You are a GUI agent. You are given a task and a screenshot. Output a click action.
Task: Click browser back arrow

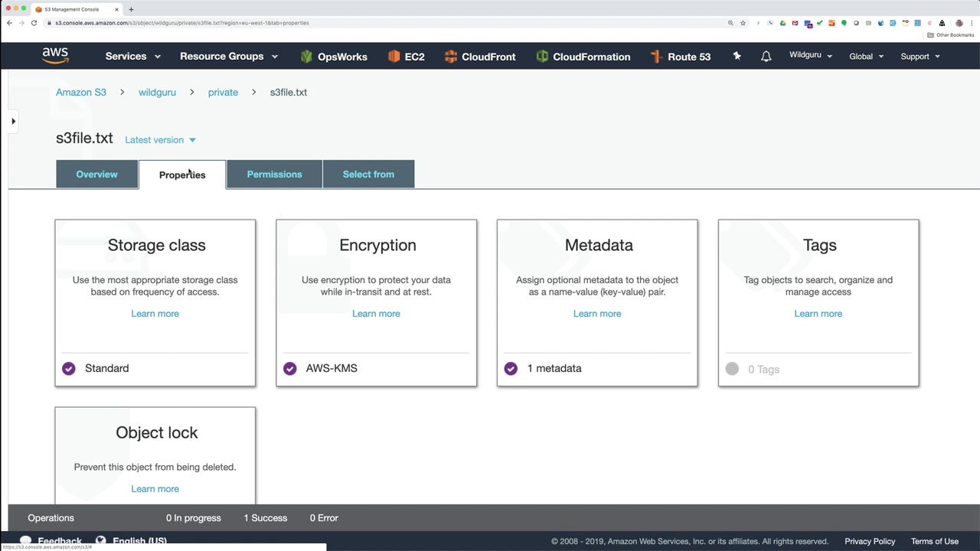point(9,23)
